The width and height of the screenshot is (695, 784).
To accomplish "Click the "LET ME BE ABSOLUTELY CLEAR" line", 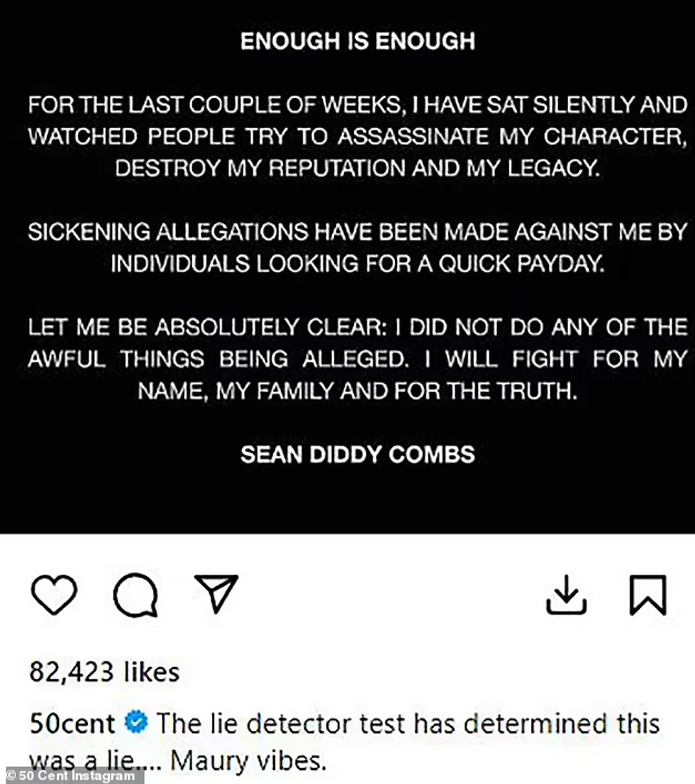I will [x=357, y=328].
